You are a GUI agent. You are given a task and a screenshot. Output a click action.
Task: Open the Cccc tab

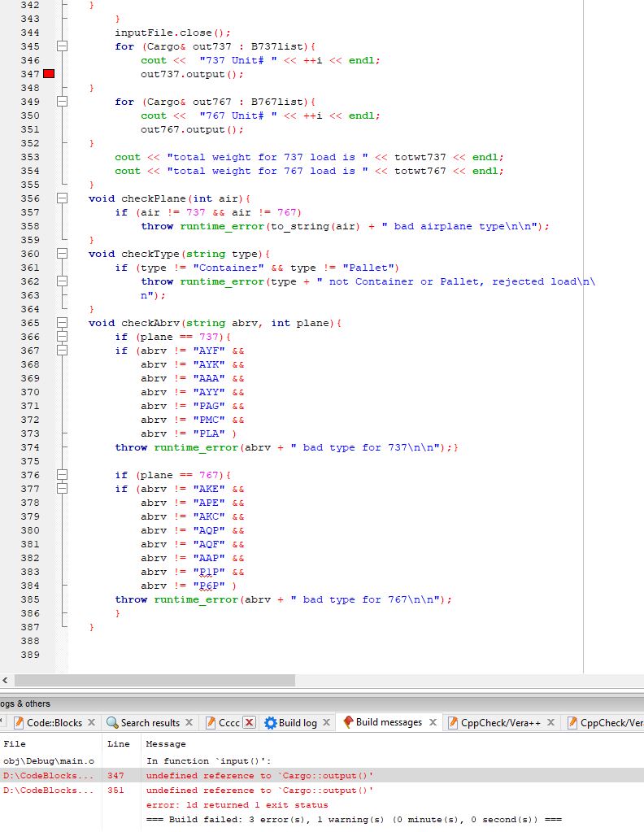[x=229, y=723]
